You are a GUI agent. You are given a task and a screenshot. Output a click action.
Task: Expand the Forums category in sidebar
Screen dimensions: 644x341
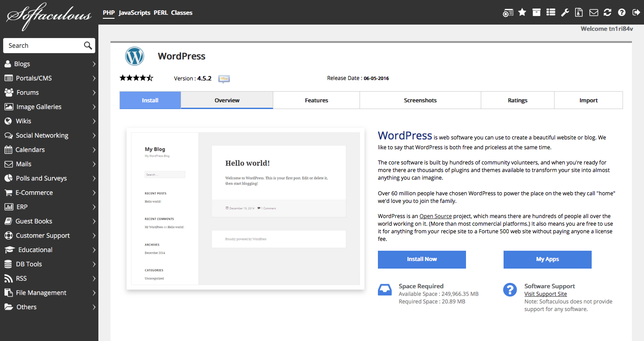tap(49, 93)
